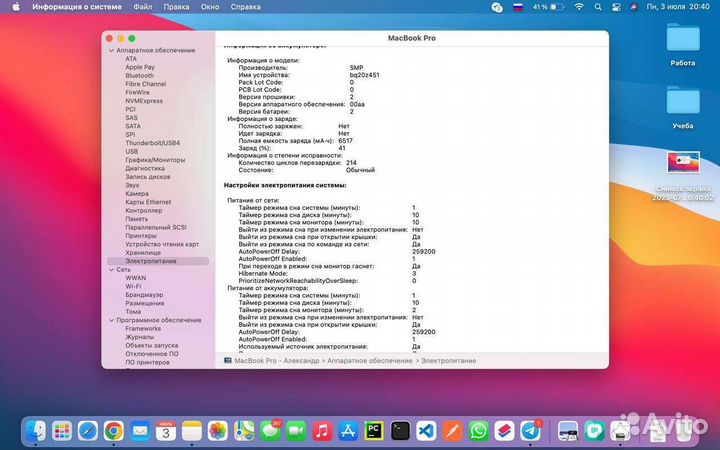Click the Wi-Fi status icon
Image resolution: width=720 pixels, height=450 pixels.
click(x=579, y=7)
